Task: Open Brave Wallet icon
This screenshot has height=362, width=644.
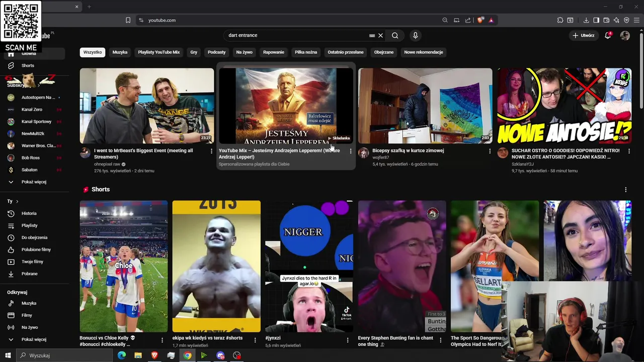Action: tap(606, 20)
